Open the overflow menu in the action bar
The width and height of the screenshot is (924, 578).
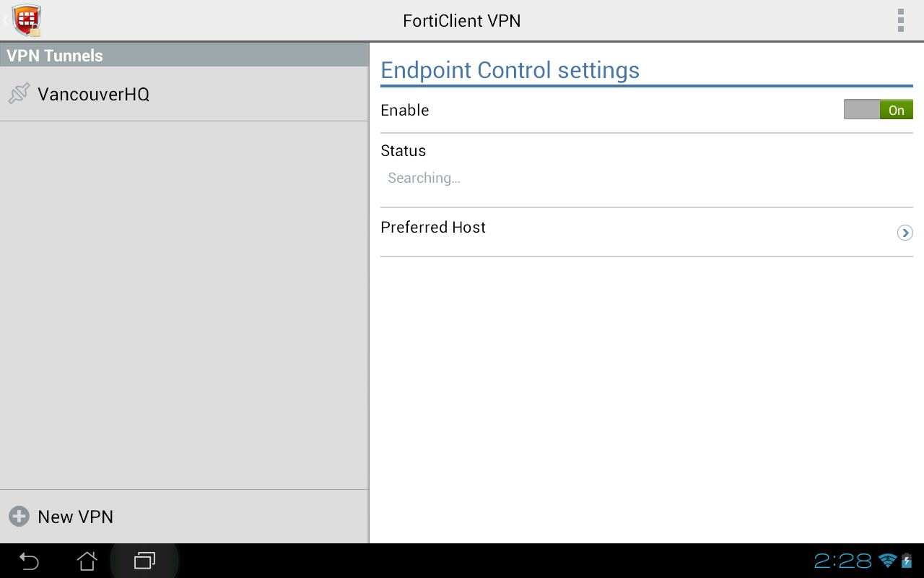click(900, 20)
